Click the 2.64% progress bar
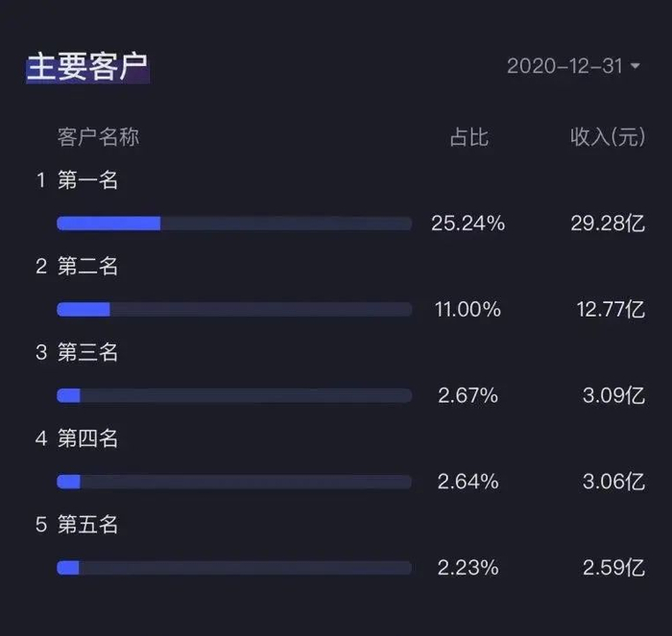Viewport: 672px width, 636px height. (x=234, y=482)
